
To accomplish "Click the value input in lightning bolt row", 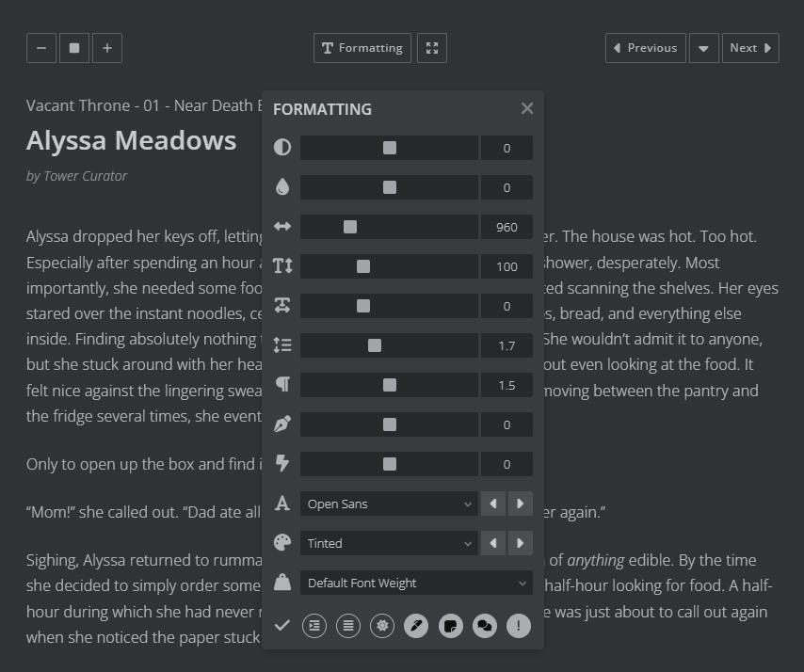I will (x=507, y=463).
